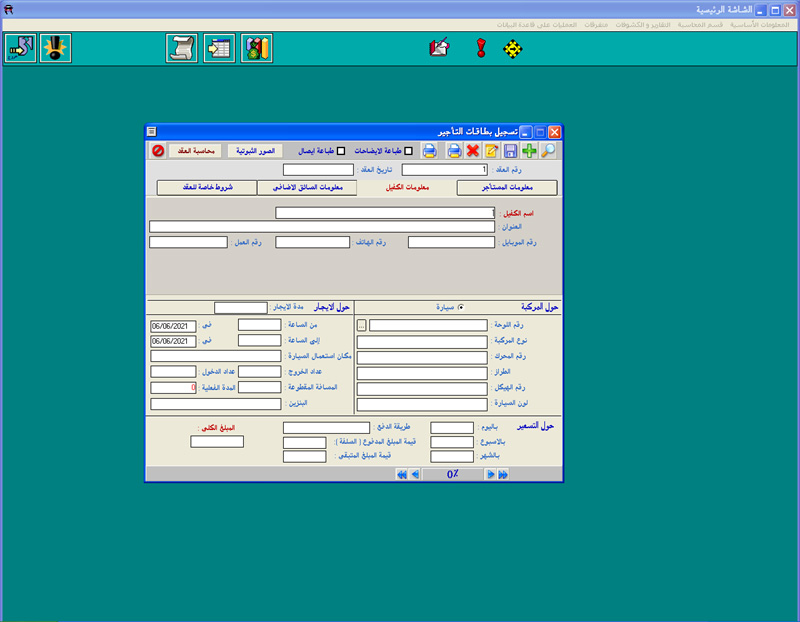Delete the record with red X icon

473,151
